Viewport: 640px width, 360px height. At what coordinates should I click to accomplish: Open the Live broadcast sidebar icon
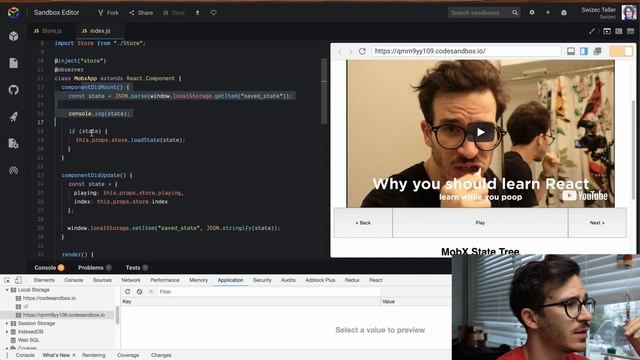point(13,171)
